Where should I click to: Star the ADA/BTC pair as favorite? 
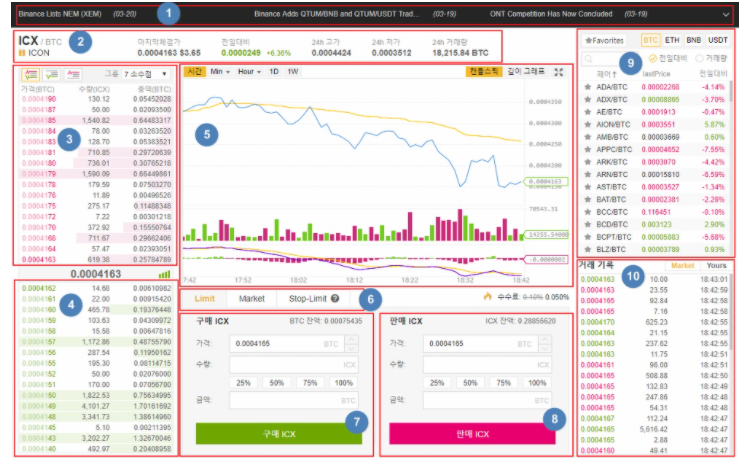(588, 87)
